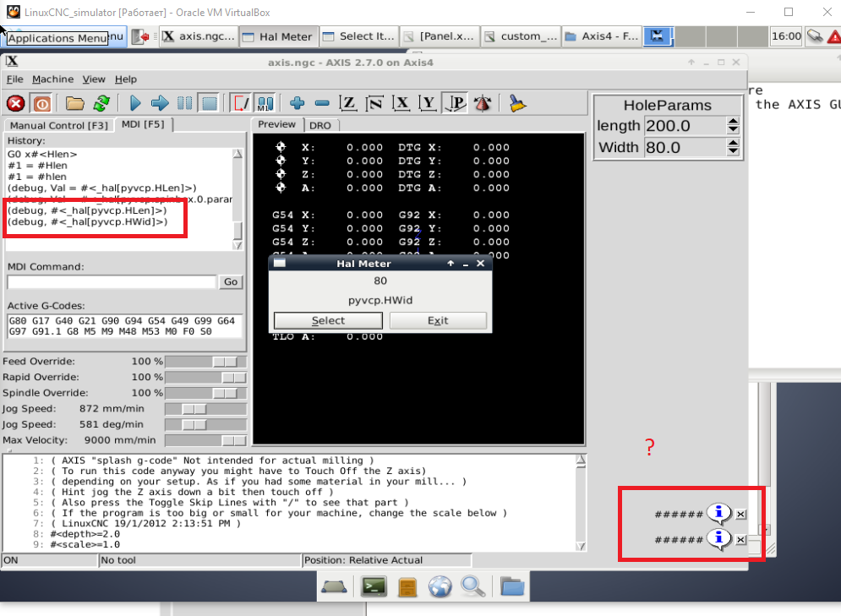Open the web browser globe icon
Screen dimensions: 841x616
440,586
